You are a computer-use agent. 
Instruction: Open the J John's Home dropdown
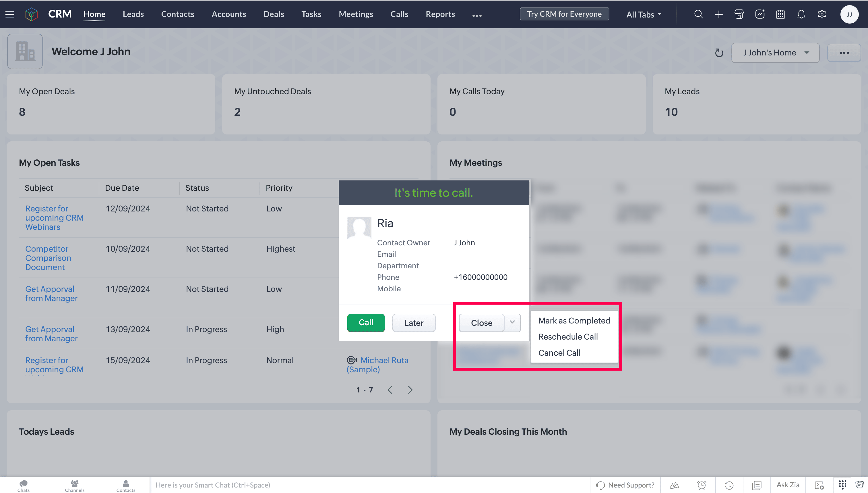[x=775, y=53]
